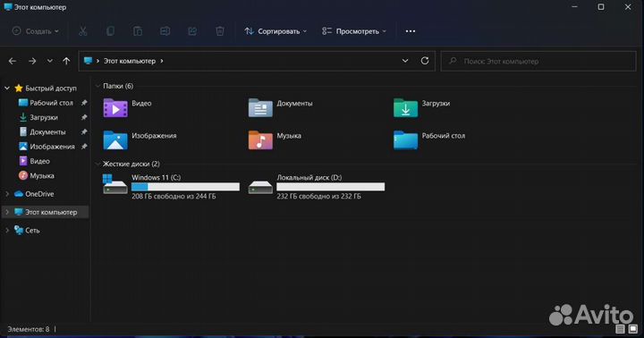Expand the Этот компьютер tree node
Image resolution: width=644 pixels, height=338 pixels.
click(7, 212)
